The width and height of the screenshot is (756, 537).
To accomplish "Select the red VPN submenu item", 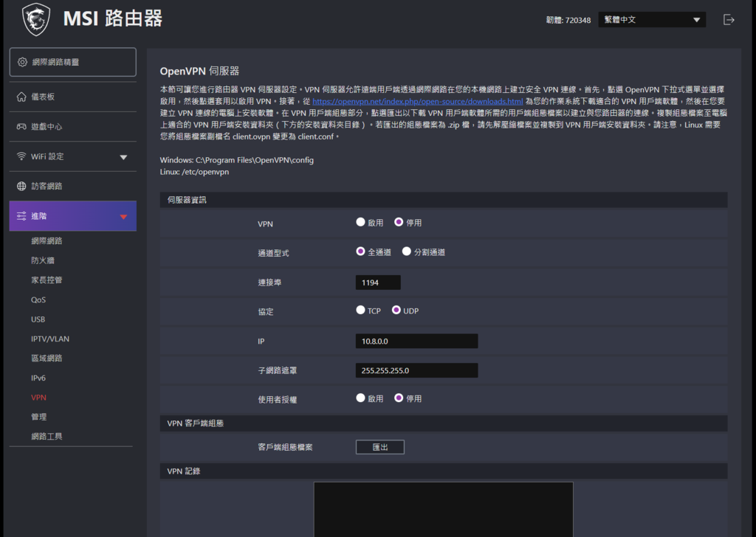I will 38,398.
